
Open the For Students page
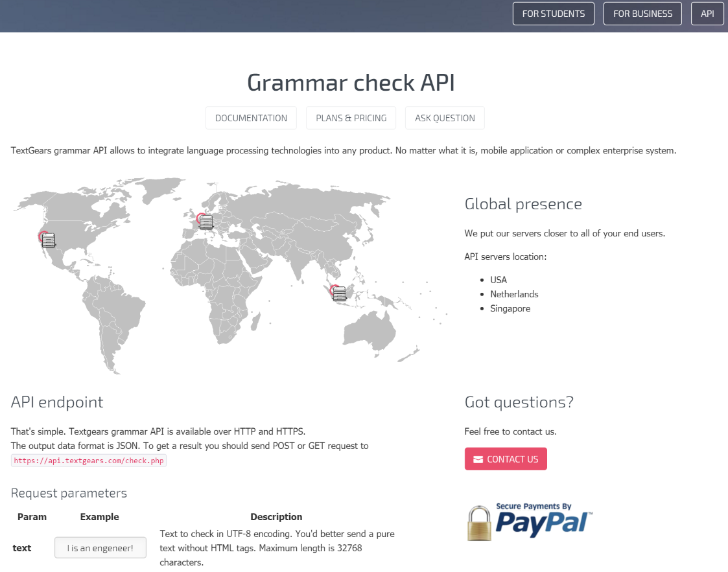(554, 14)
